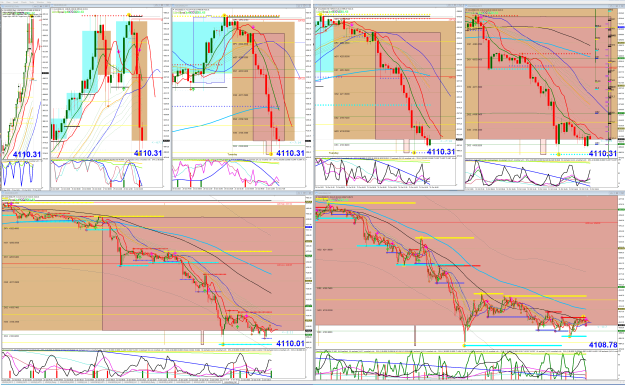Select yellow high marker above second chart's candles
This screenshot has width=625, height=385.
(x=129, y=15)
